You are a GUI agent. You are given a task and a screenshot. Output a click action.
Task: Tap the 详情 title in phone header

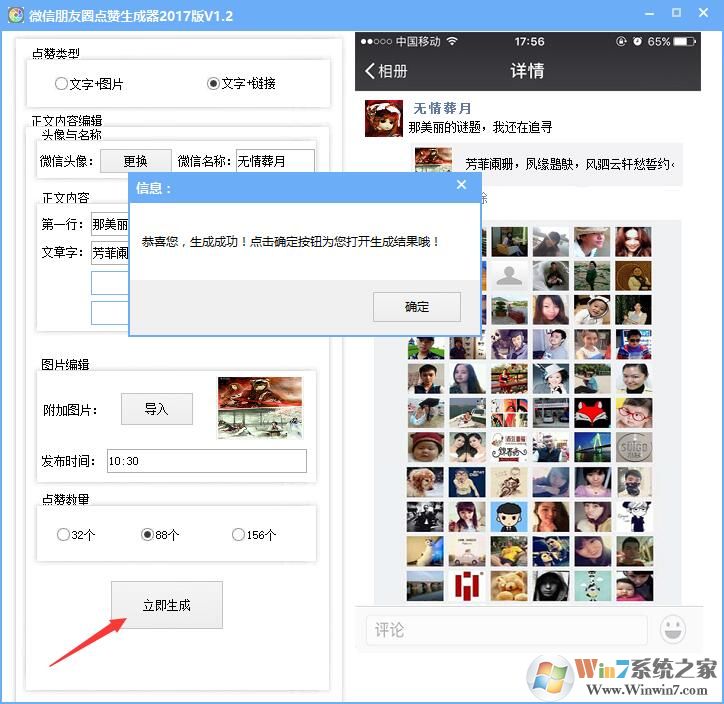coord(527,71)
